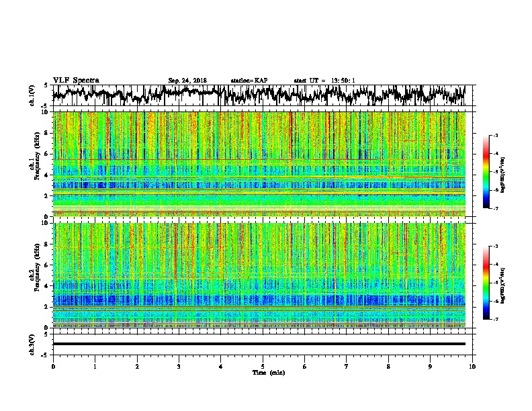This screenshot has height=411, width=532.
Task: Click the "Time (min)" axis title
Action: click(269, 373)
